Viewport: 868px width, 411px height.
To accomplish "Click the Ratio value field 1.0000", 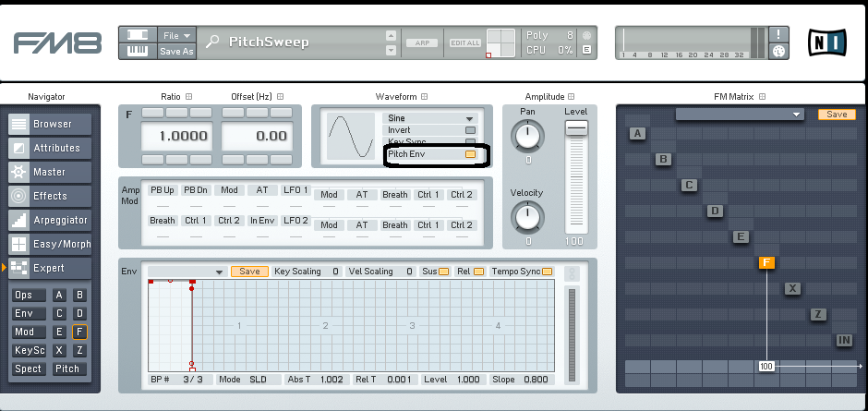I will [177, 137].
